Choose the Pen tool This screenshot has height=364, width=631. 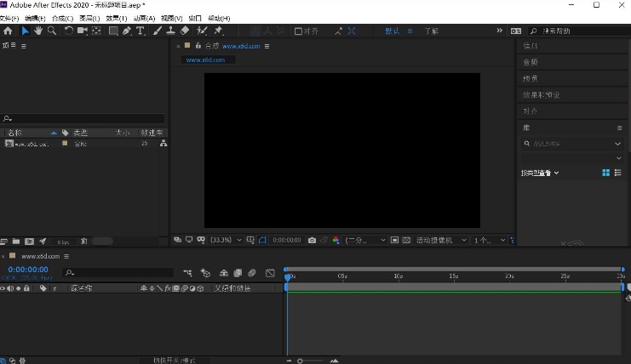tap(127, 31)
